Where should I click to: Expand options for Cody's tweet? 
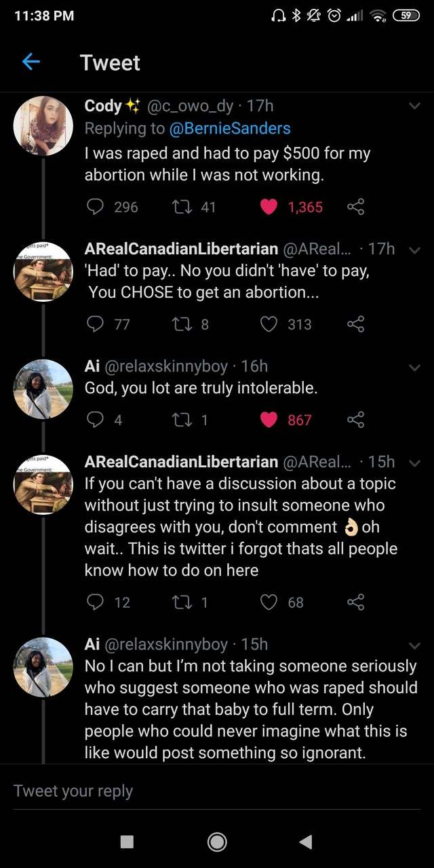pyautogui.click(x=414, y=106)
